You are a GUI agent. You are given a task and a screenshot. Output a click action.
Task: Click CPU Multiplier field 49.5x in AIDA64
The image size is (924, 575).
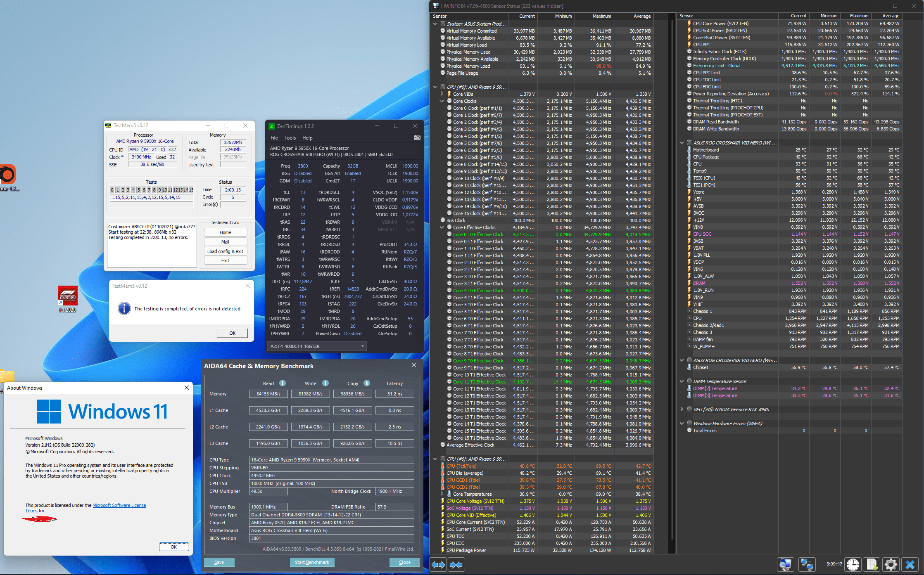(268, 491)
